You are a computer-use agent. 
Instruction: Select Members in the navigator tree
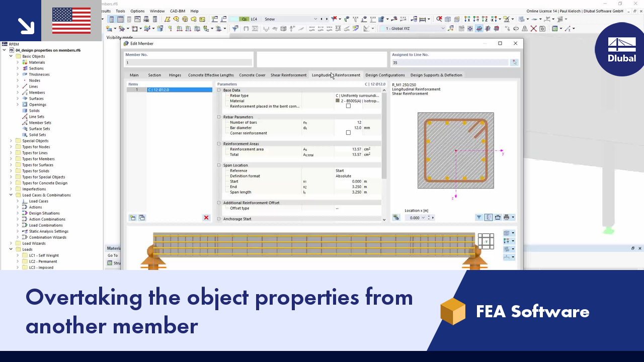[37, 93]
